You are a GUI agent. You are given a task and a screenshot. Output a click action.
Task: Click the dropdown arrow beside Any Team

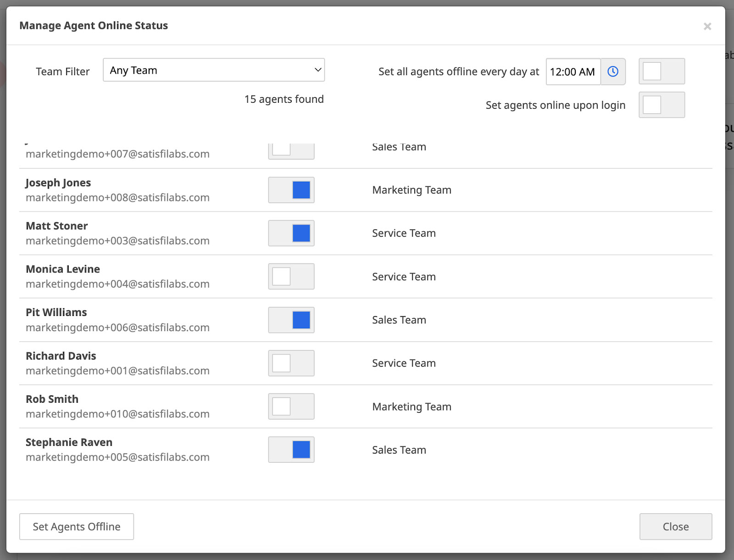click(317, 70)
